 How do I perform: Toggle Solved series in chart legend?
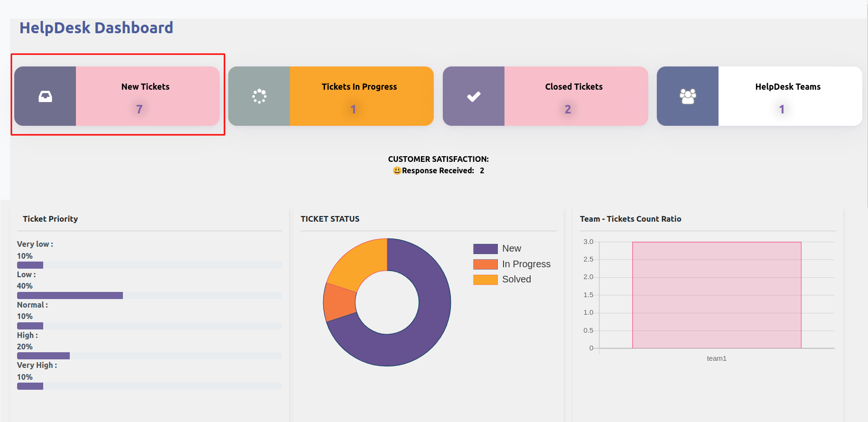[516, 279]
